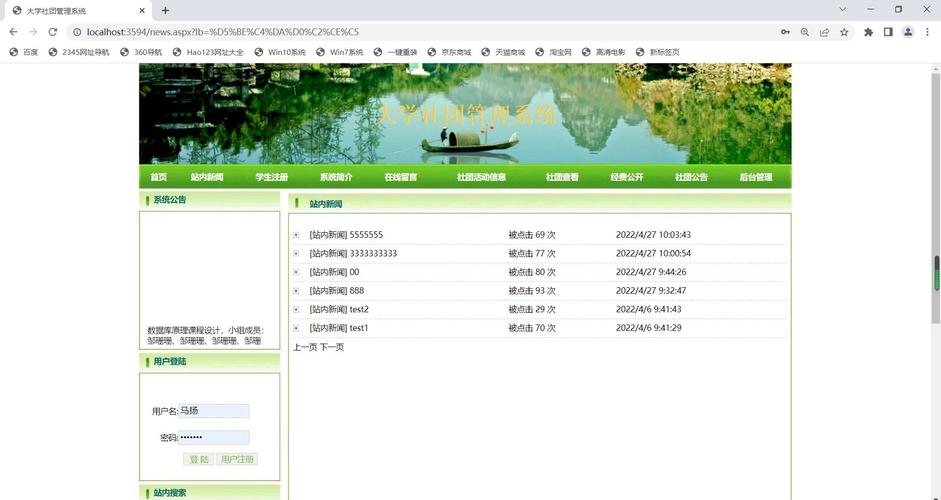This screenshot has height=500, width=941.
Task: Click bullet icon beside test1 news
Action: (x=296, y=328)
